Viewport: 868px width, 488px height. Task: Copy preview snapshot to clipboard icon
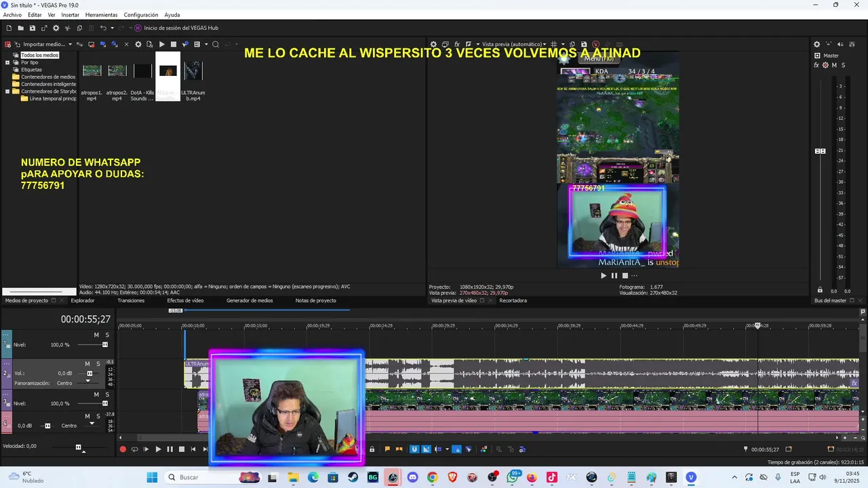click(572, 44)
